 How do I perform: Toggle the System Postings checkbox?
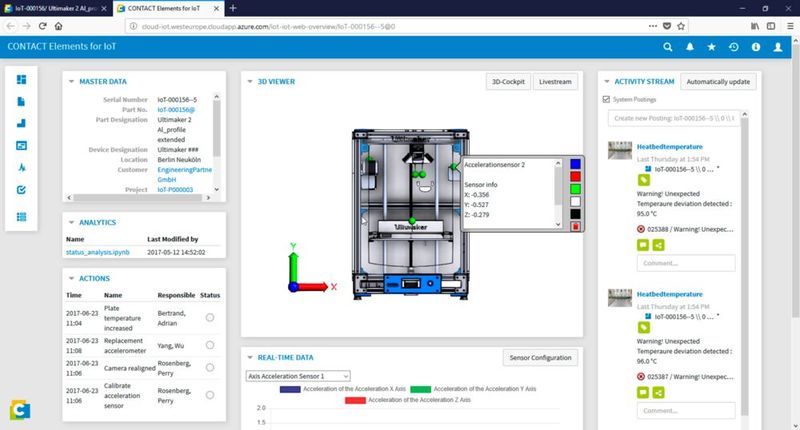pos(605,99)
